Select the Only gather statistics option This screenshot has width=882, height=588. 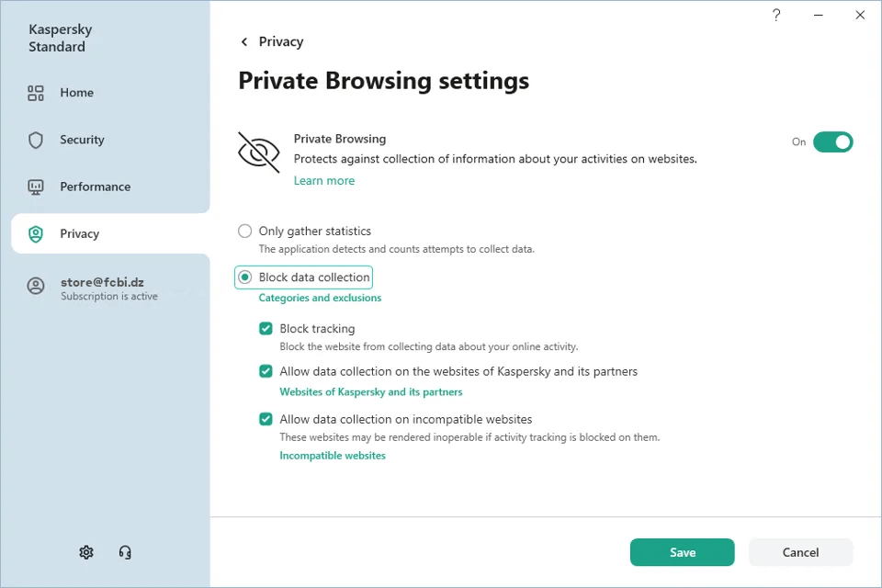point(245,232)
